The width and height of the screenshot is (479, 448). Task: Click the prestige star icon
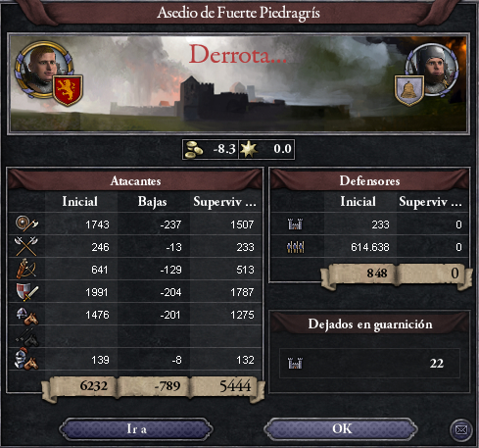click(249, 149)
